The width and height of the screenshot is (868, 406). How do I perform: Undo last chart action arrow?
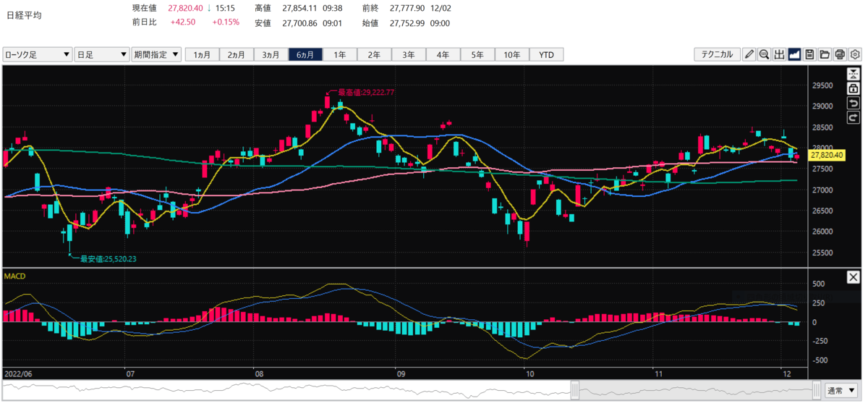click(854, 103)
